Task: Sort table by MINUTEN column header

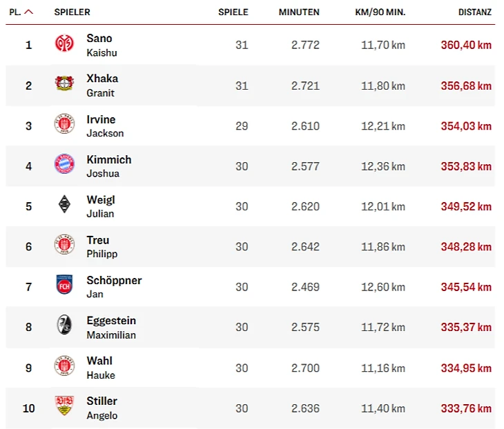Action: pyautogui.click(x=298, y=12)
